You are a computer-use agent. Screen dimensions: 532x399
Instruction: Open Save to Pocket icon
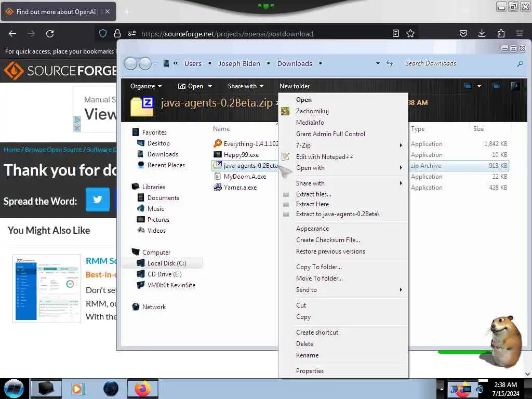tap(463, 33)
